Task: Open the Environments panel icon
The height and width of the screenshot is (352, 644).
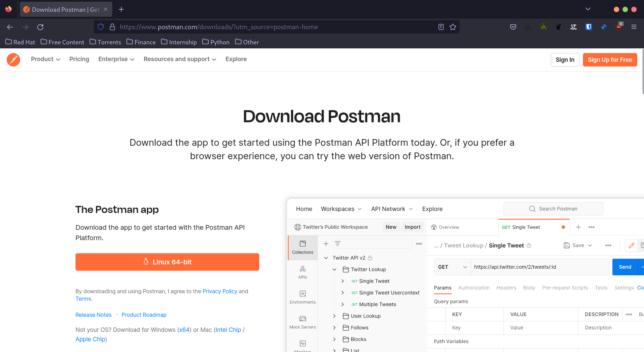Action: 303,296
